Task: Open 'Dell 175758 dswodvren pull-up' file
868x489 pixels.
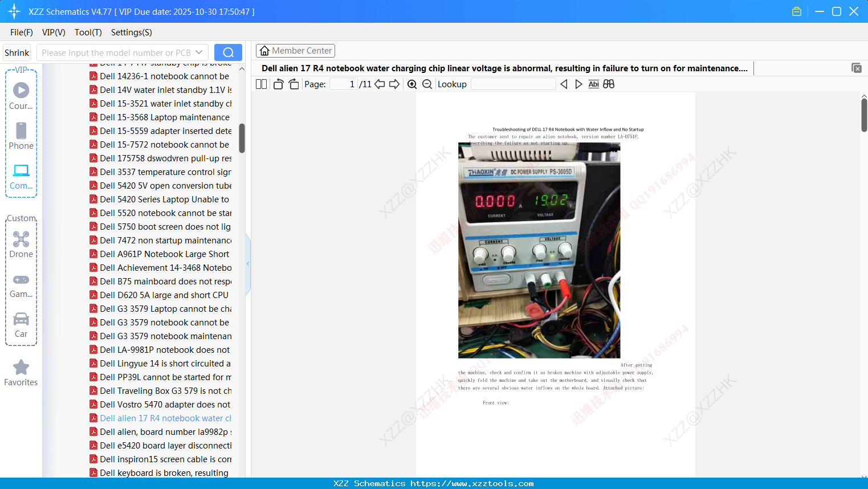Action: (160, 158)
